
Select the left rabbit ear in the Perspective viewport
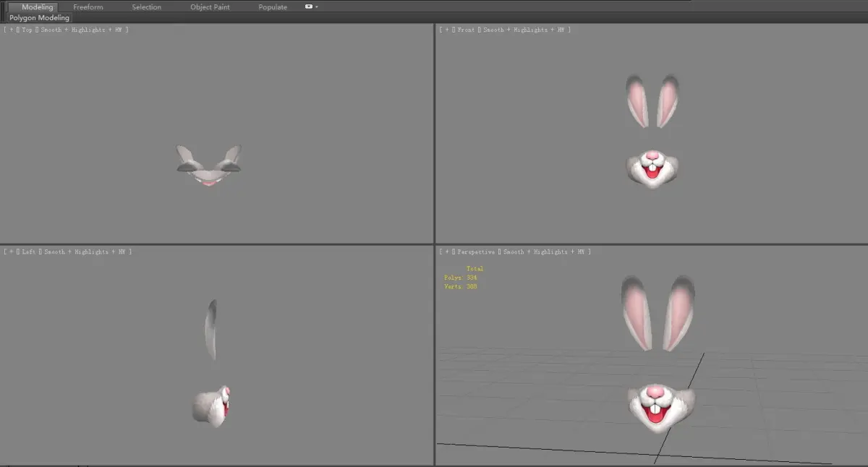[637, 312]
